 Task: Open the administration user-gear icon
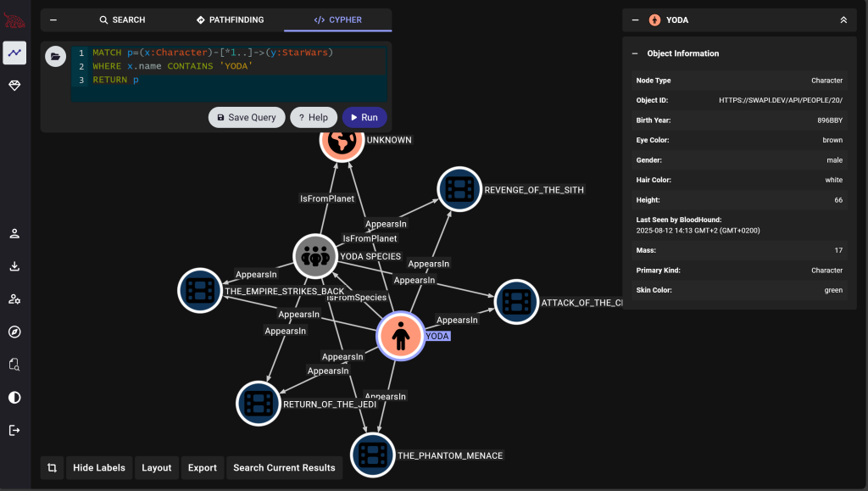[x=14, y=299]
